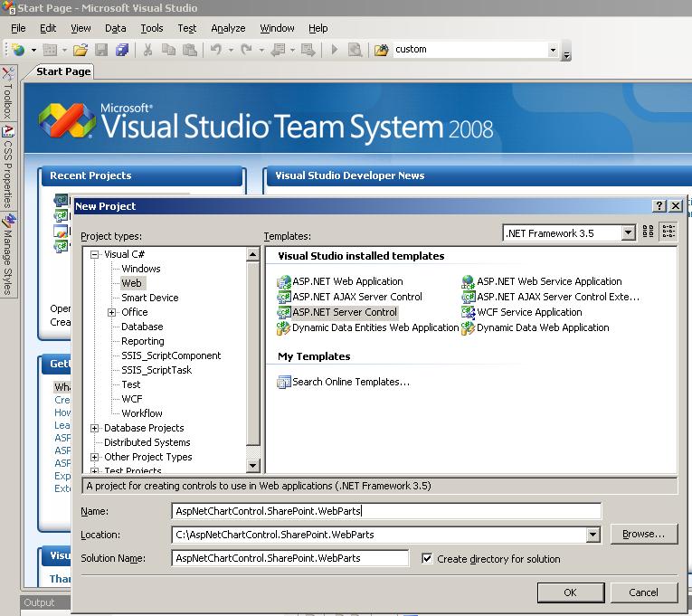
Task: Switch templates to large icons view
Action: coord(648,232)
